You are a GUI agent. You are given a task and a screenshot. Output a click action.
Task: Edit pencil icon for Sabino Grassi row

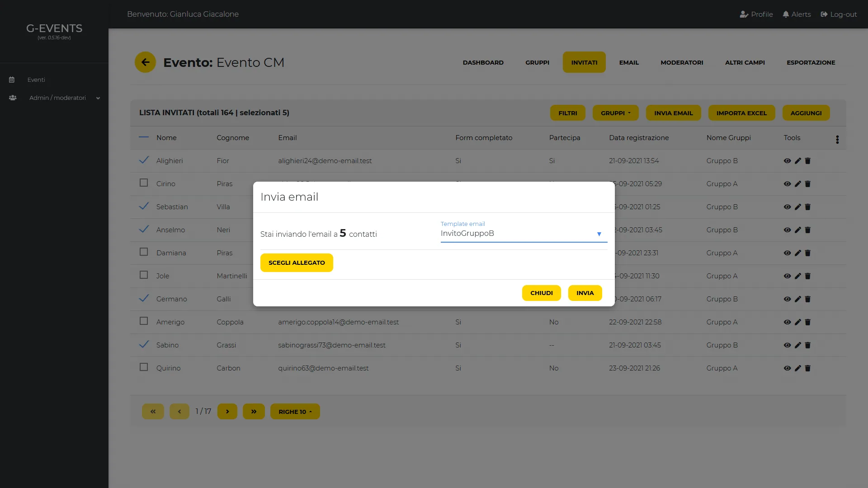(x=798, y=345)
